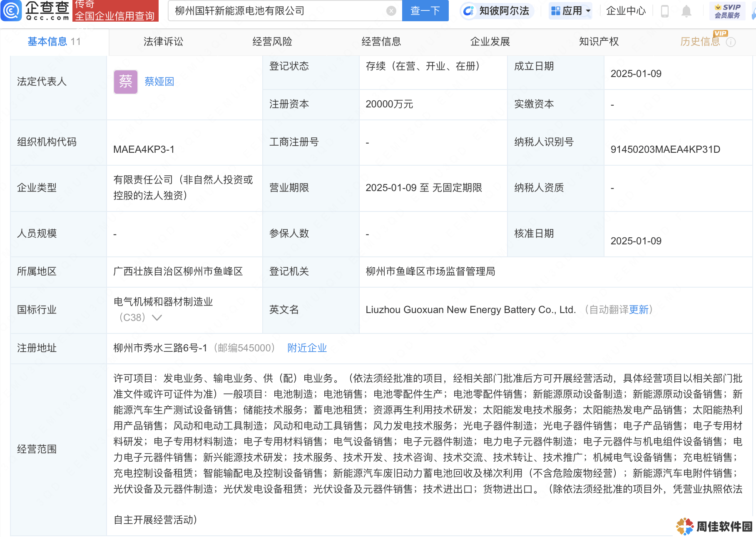Open the 历史信息 VIP tab
756x537 pixels.
(700, 42)
